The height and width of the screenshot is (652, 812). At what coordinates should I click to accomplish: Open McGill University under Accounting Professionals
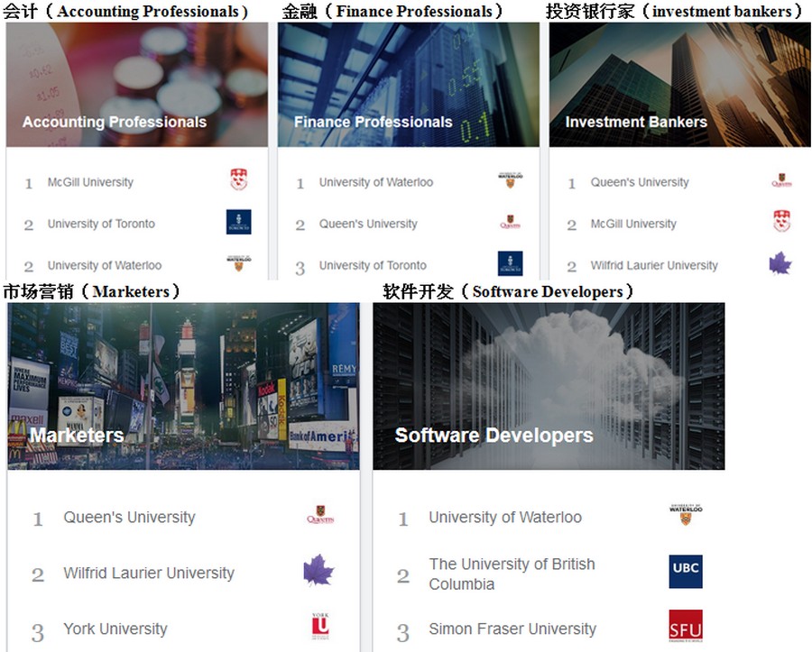[90, 182]
